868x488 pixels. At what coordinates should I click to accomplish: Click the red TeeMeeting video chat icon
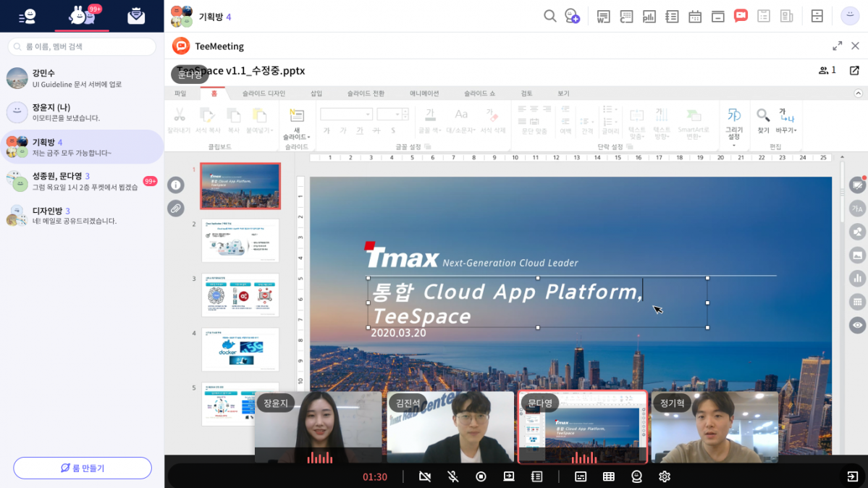(741, 16)
